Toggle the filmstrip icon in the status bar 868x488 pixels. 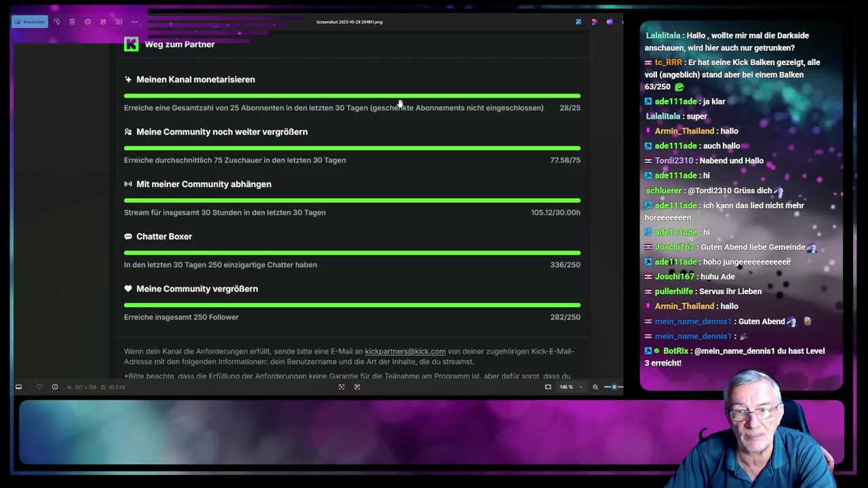[x=19, y=387]
